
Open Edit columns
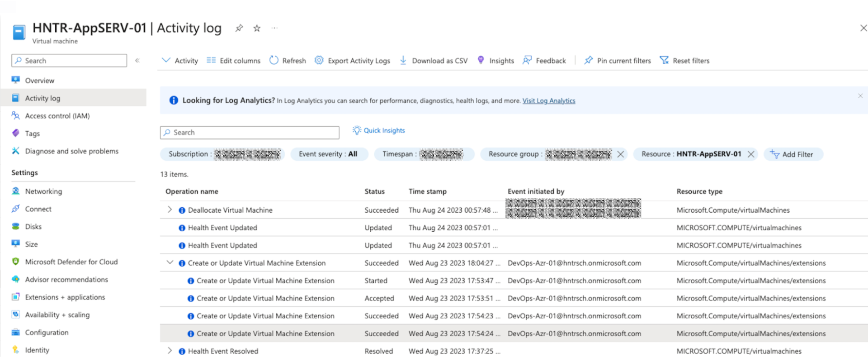pyautogui.click(x=233, y=61)
